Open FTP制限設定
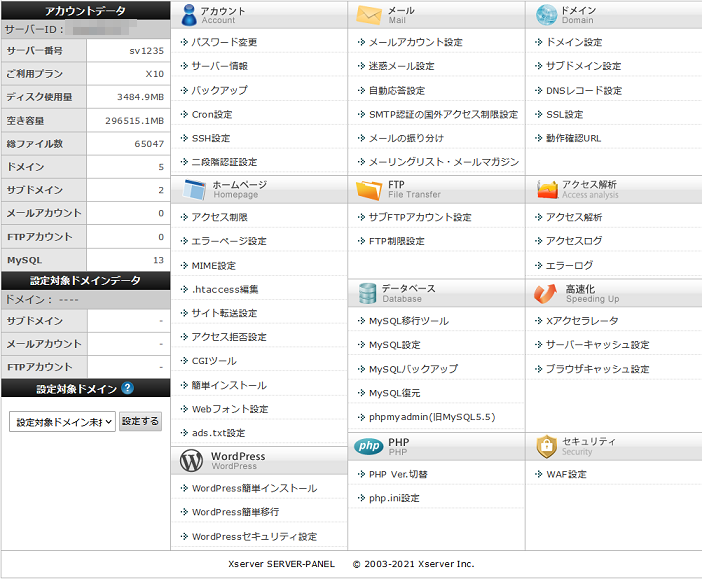Screen dimensions: 702x579 [x=397, y=241]
